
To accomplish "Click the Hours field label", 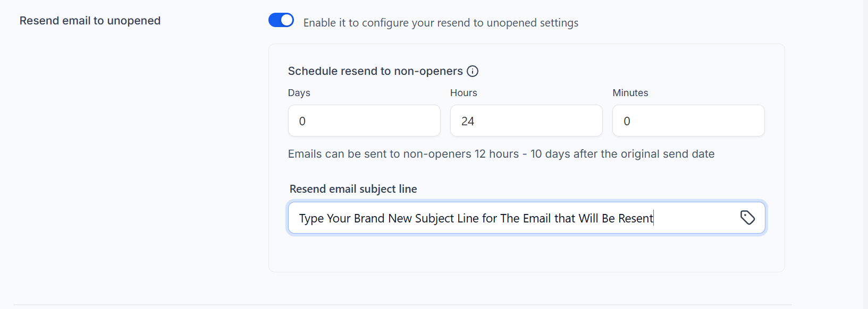I will [x=464, y=93].
